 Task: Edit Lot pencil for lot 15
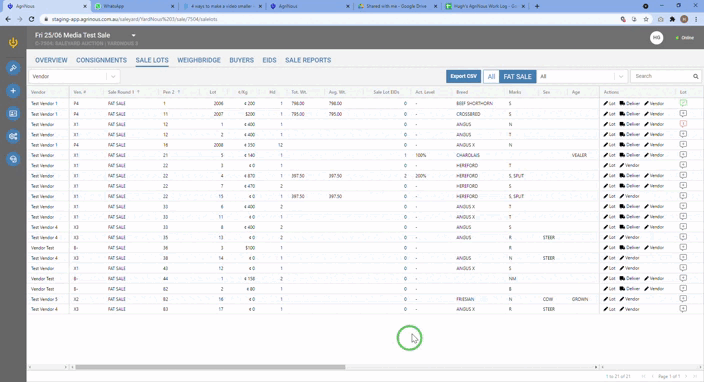(609, 196)
